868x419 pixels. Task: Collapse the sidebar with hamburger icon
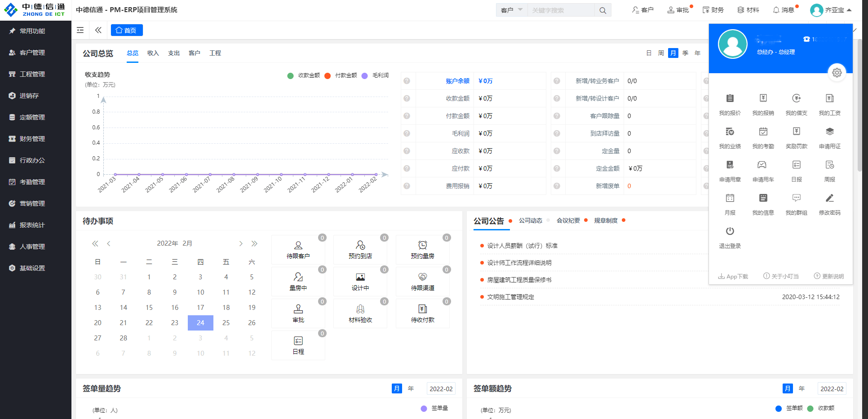click(x=80, y=30)
